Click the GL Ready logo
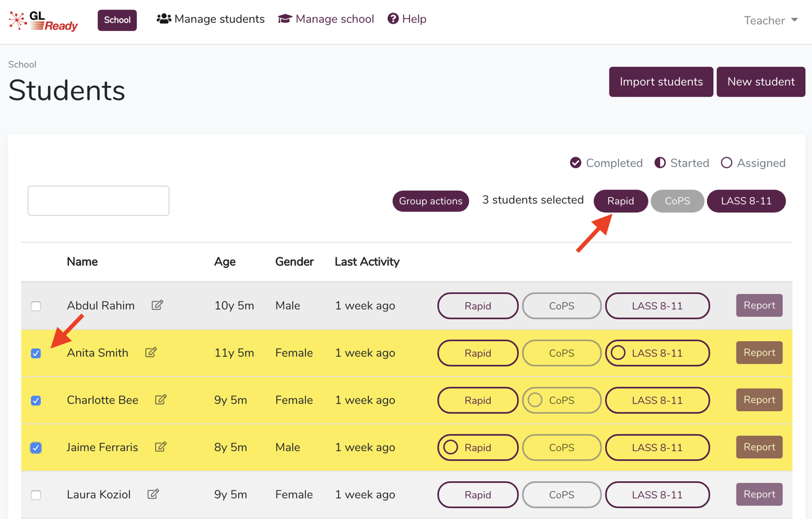Image resolution: width=812 pixels, height=519 pixels. pyautogui.click(x=43, y=20)
